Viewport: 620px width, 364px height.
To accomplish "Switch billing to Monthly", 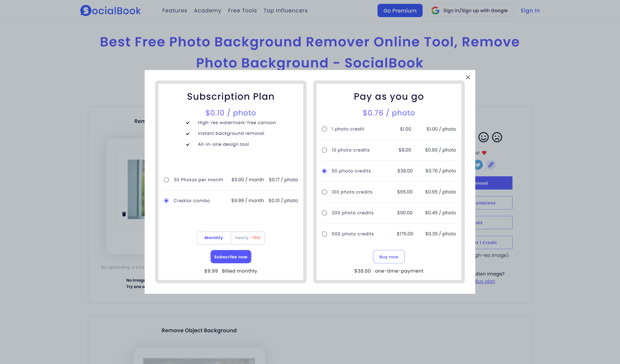I will [x=214, y=238].
